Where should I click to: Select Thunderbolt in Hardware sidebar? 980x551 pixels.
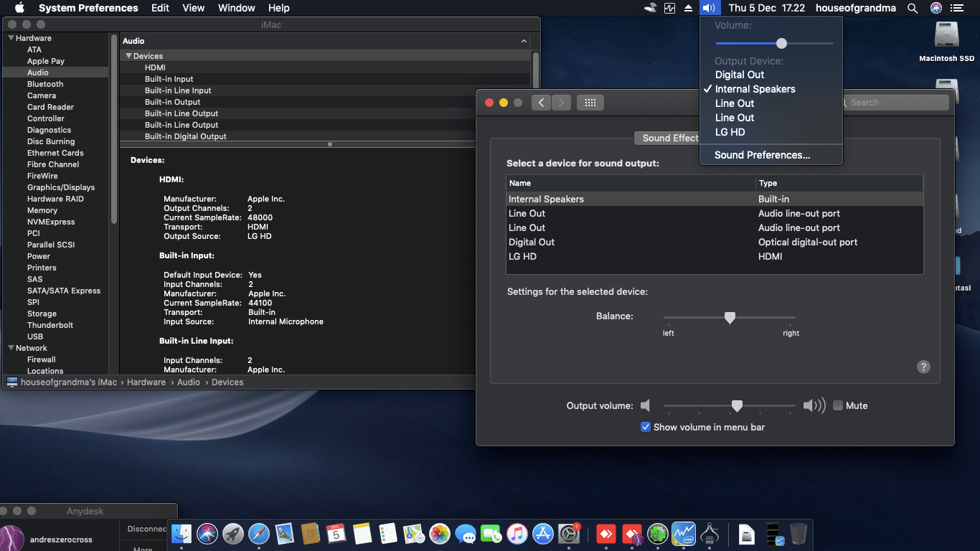pyautogui.click(x=50, y=325)
